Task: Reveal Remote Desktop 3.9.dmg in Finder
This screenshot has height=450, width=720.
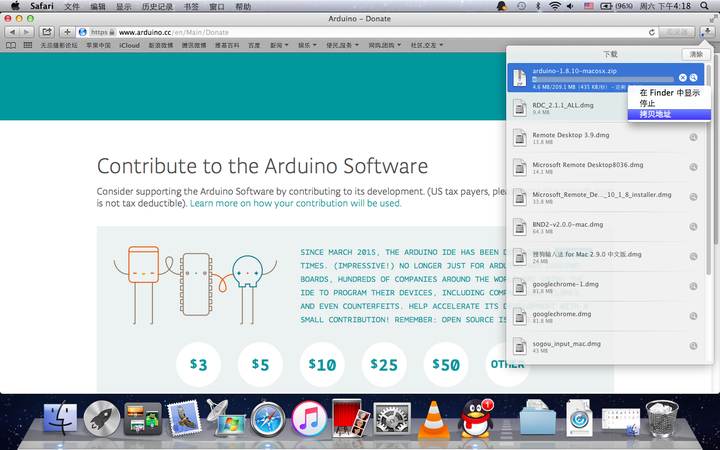Action: (693, 137)
